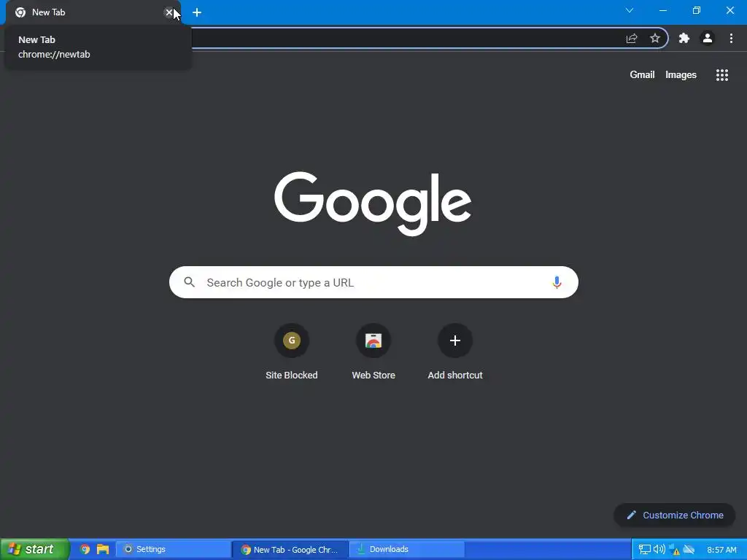This screenshot has width=747, height=560.
Task: Open the profile avatar menu
Action: (x=708, y=38)
